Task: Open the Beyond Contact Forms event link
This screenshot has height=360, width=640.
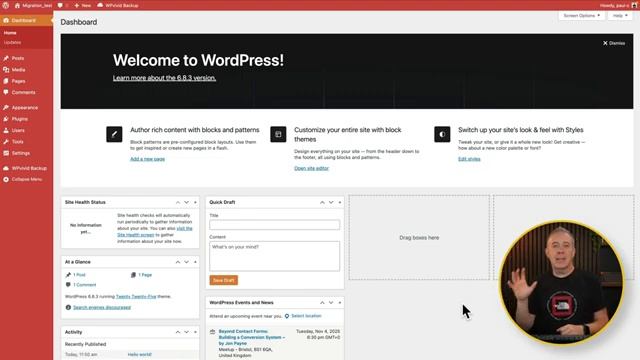Action: pyautogui.click(x=252, y=338)
